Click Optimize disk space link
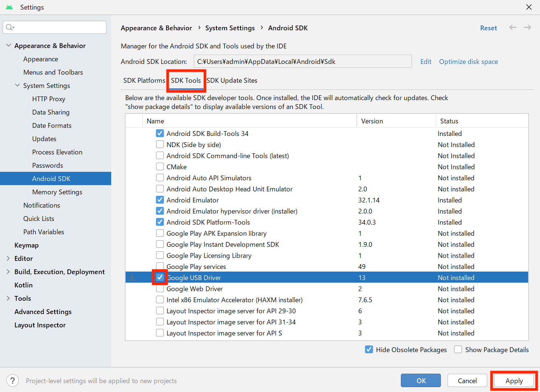 pyautogui.click(x=468, y=62)
